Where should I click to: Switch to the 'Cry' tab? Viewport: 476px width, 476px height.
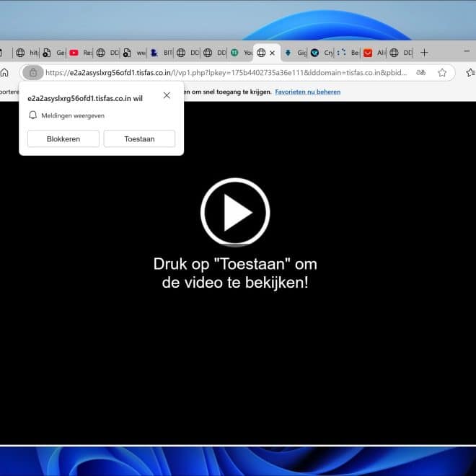[322, 53]
